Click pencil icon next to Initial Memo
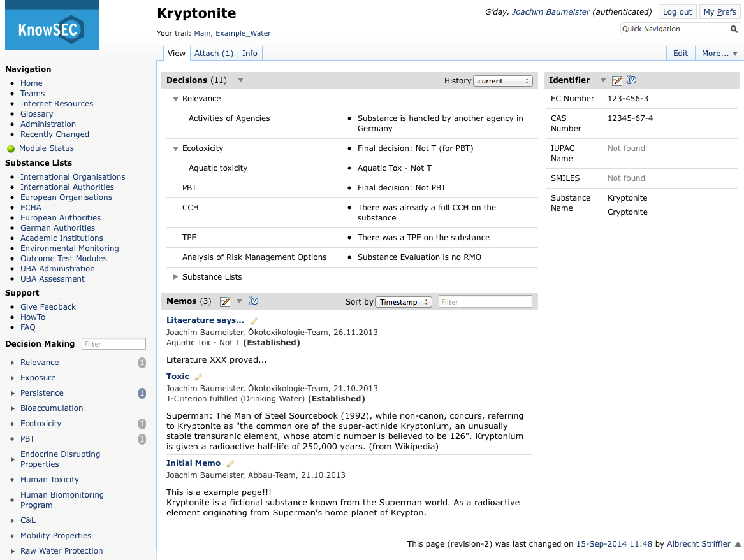 coord(230,464)
